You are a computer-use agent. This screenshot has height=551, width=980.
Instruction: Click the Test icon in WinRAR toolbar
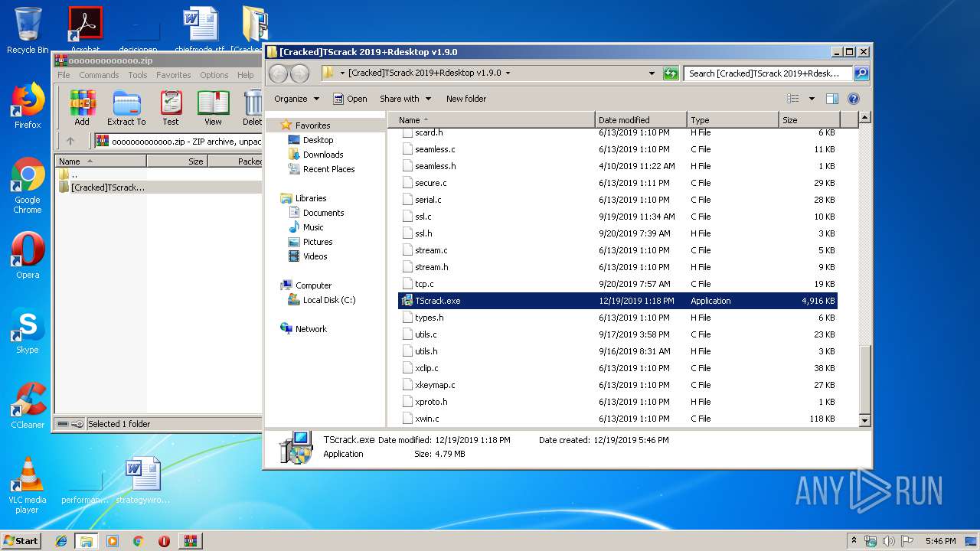click(x=171, y=107)
